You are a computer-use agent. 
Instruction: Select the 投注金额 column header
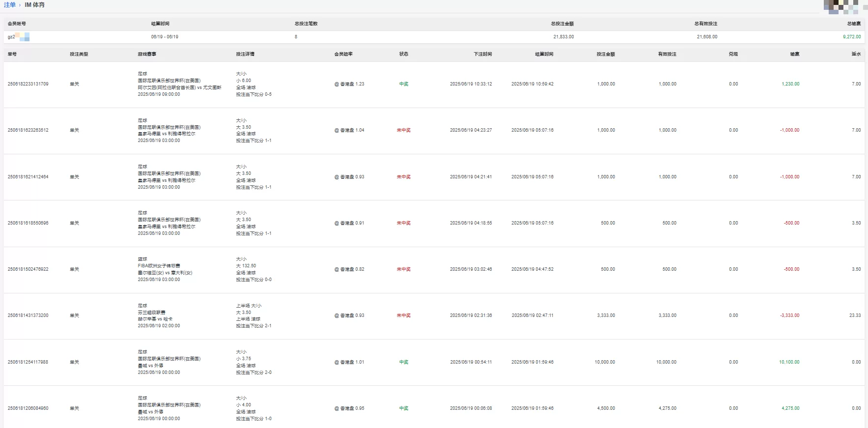606,54
